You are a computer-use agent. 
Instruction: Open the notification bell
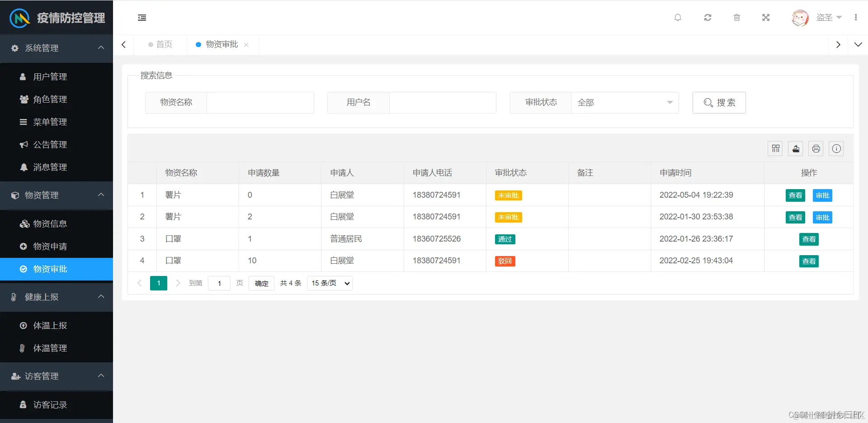pos(678,18)
